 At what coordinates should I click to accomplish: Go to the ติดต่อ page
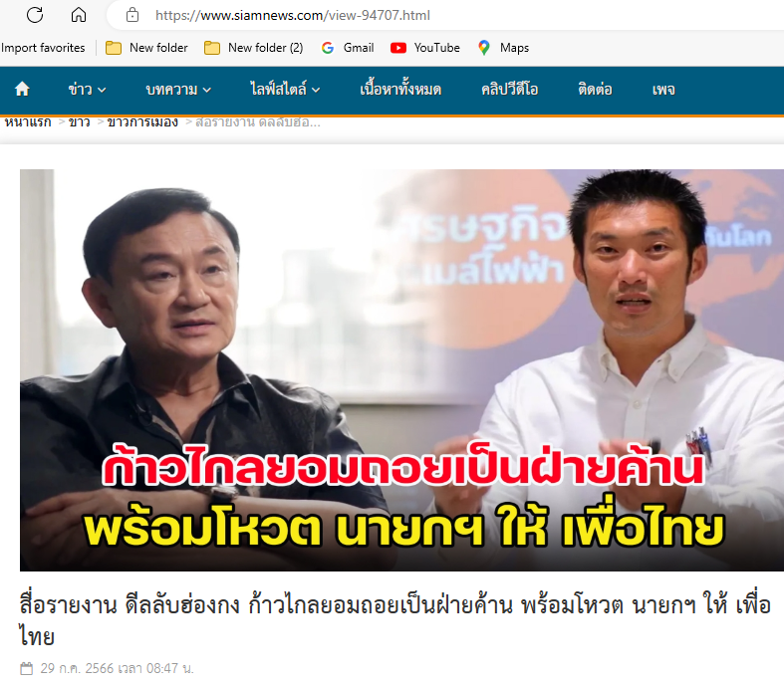[x=595, y=90]
